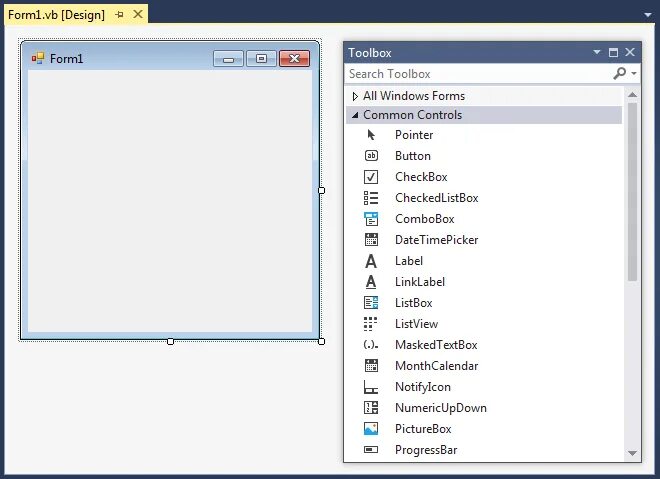This screenshot has width=660, height=479.
Task: Select the ComboBox text entry
Action: tap(424, 219)
